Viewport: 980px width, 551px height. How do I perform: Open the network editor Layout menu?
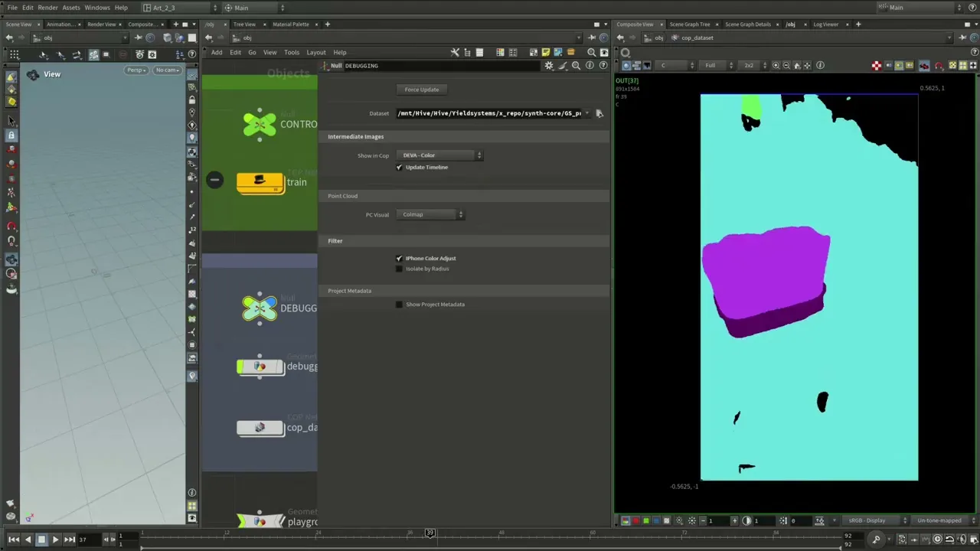pos(316,53)
